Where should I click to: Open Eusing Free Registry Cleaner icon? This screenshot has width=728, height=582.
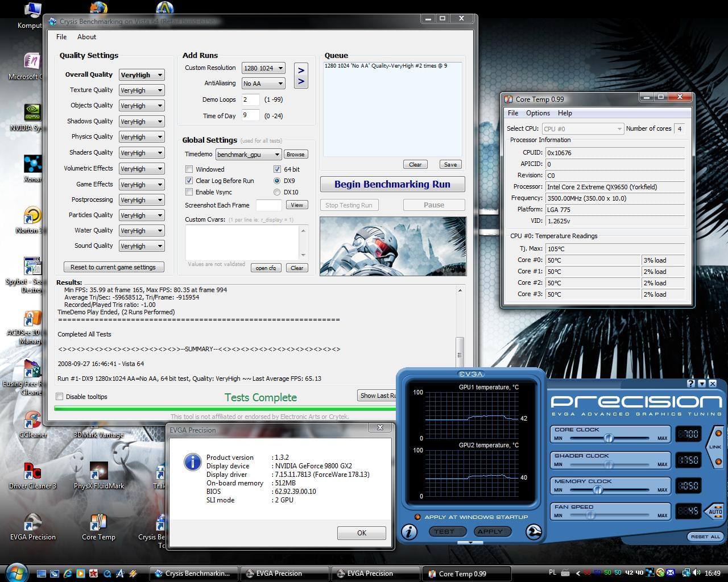(x=32, y=378)
